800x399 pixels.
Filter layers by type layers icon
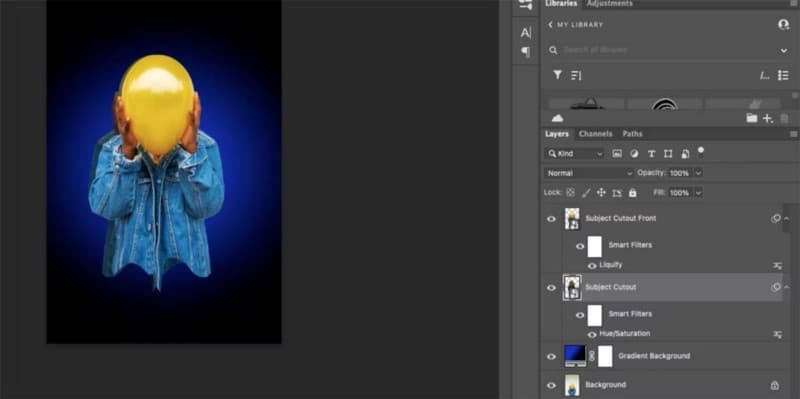651,154
